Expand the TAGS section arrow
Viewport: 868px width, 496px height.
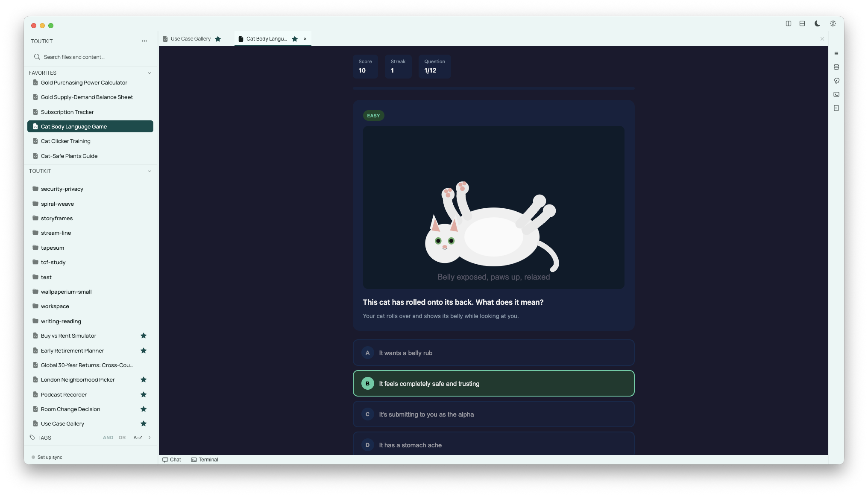(150, 438)
